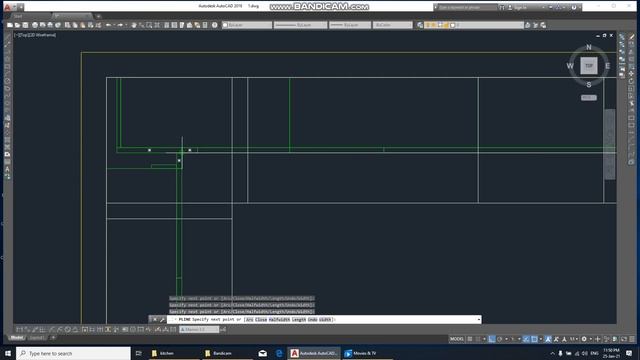The image size is (640, 360).
Task: Toggle 2D object snap in status bar
Action: point(534,339)
